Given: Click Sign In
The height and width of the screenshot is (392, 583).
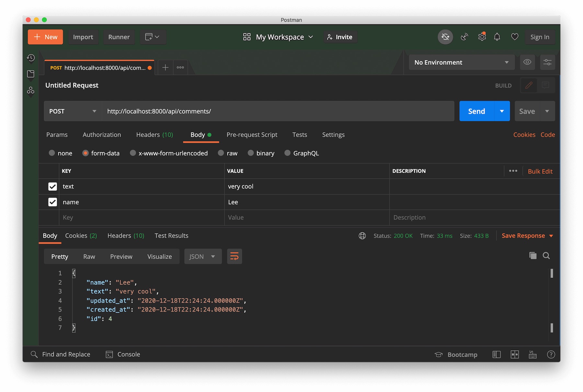Looking at the screenshot, I should pyautogui.click(x=540, y=37).
